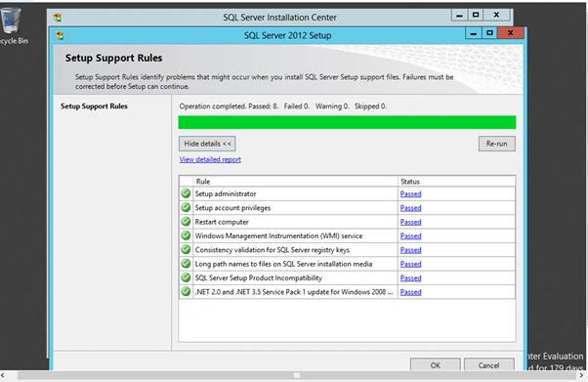Select 'Long path names to files' rule text
The width and height of the screenshot is (588, 382).
click(283, 264)
